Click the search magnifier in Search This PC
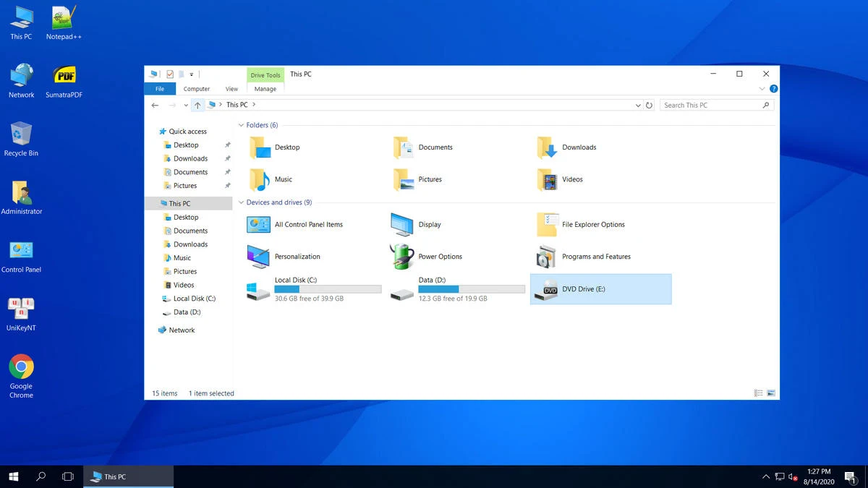This screenshot has height=488, width=868. coord(766,105)
